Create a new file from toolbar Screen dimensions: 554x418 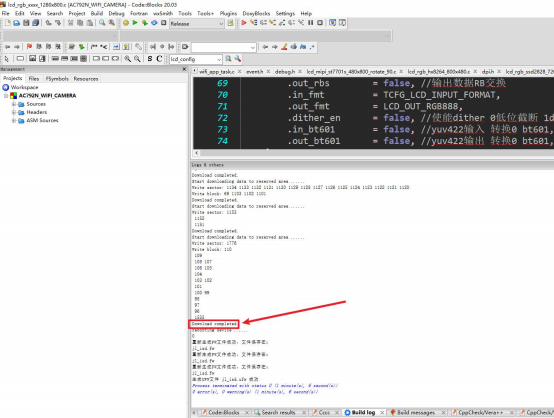pyautogui.click(x=8, y=23)
